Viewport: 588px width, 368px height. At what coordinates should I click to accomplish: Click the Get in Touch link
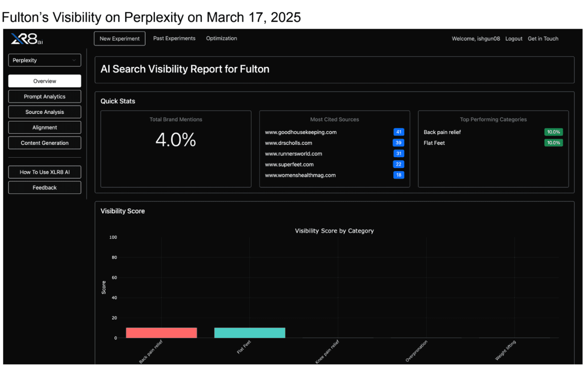(543, 38)
